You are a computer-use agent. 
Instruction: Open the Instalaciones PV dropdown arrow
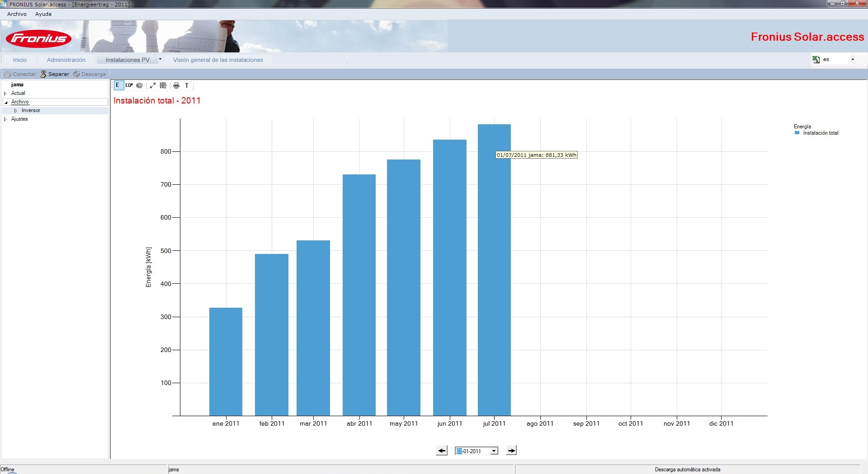coord(160,59)
